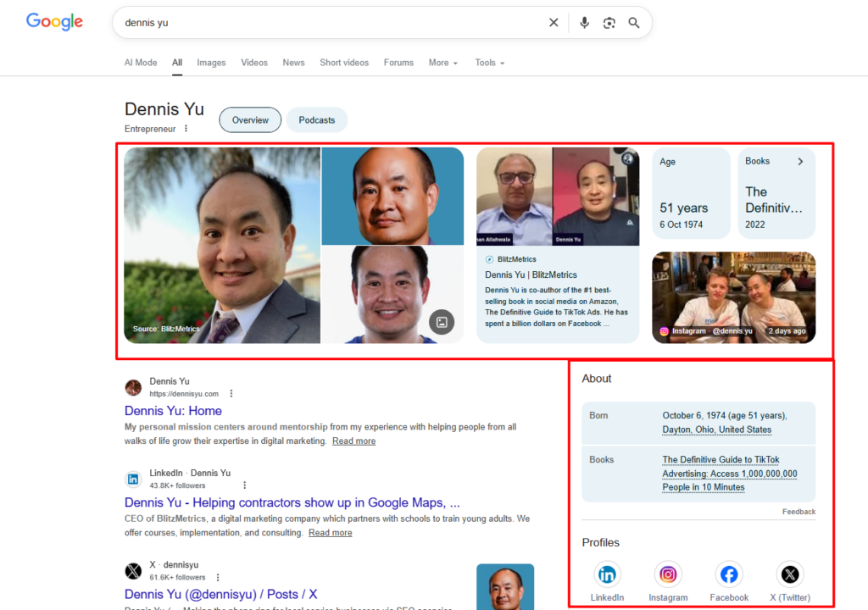Click the Google logo

click(54, 22)
